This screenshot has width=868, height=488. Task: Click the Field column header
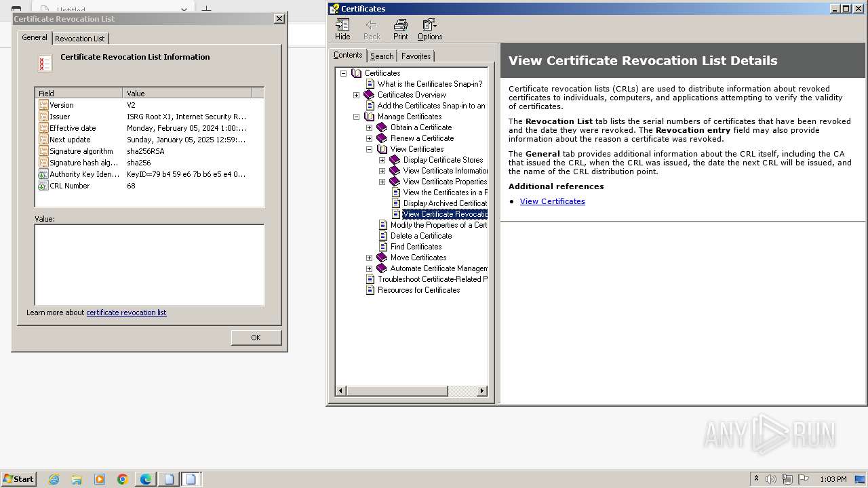[x=79, y=94]
